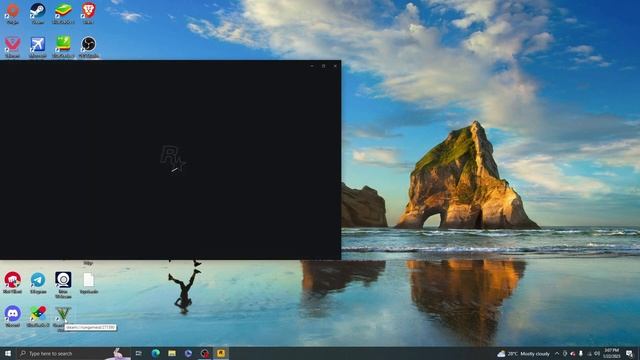Click the microphone icon in system tray
The height and width of the screenshot is (360, 640).
tap(581, 353)
